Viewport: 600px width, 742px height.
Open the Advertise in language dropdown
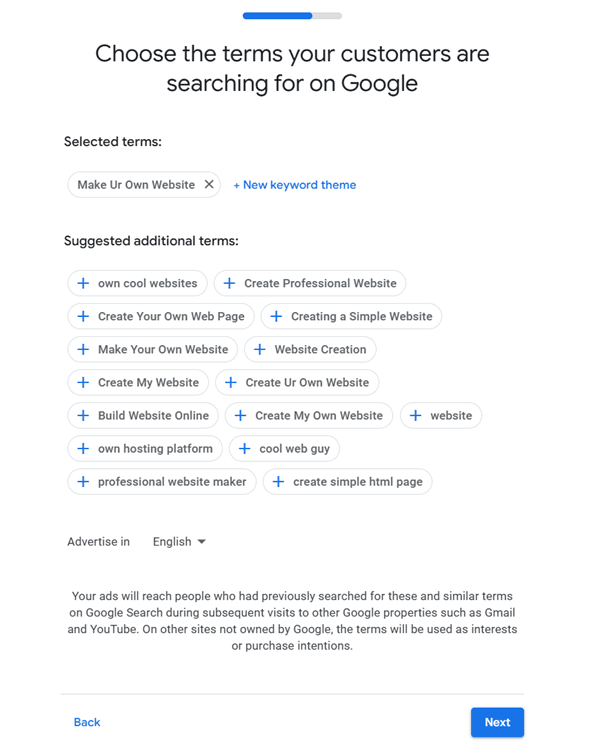(x=180, y=541)
